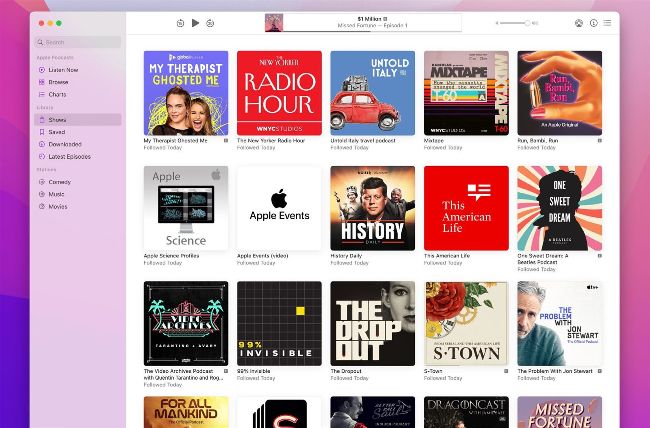650x428 pixels.
Task: Open the This American Life show artwork
Action: (466, 208)
